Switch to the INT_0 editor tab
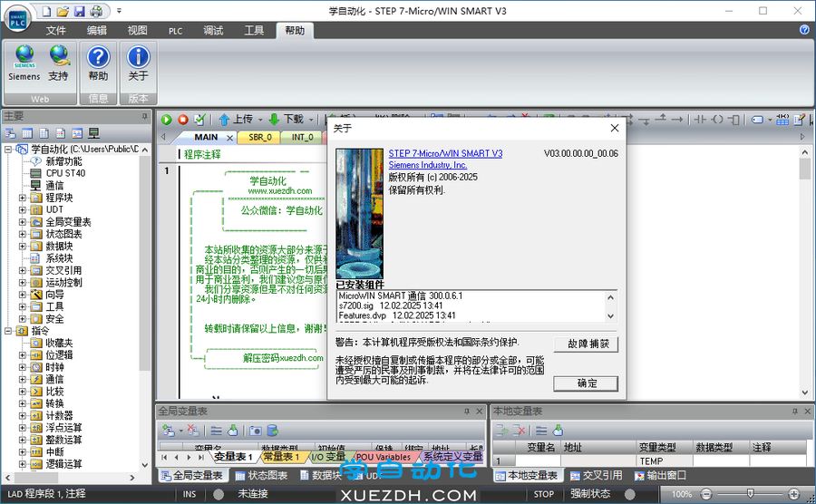Screen dimensions: 816x504 point(302,137)
